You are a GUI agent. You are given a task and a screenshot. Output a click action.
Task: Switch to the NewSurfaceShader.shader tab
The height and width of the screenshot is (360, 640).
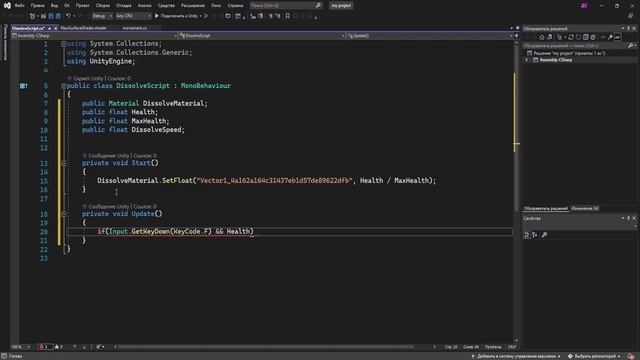click(x=83, y=28)
